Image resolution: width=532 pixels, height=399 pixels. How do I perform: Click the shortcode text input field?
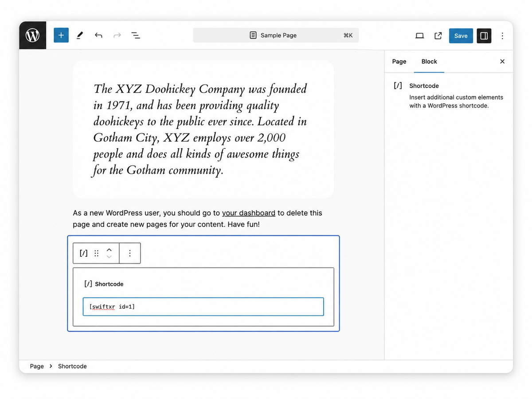[203, 307]
